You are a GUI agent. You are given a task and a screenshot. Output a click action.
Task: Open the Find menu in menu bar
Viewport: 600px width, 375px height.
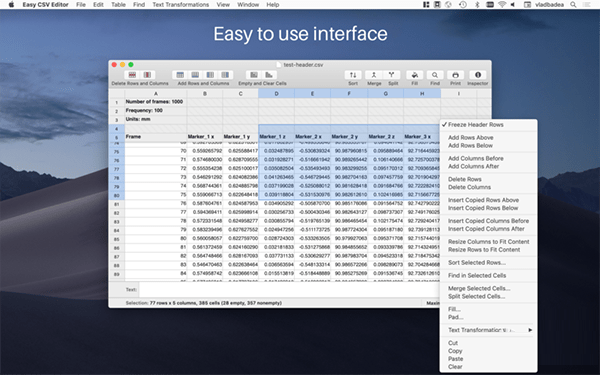[139, 5]
